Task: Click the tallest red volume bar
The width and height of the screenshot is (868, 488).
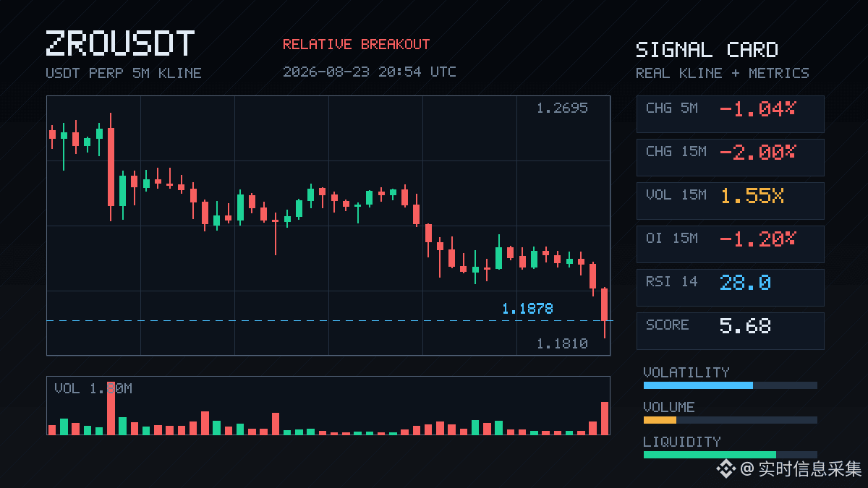Action: point(111,408)
